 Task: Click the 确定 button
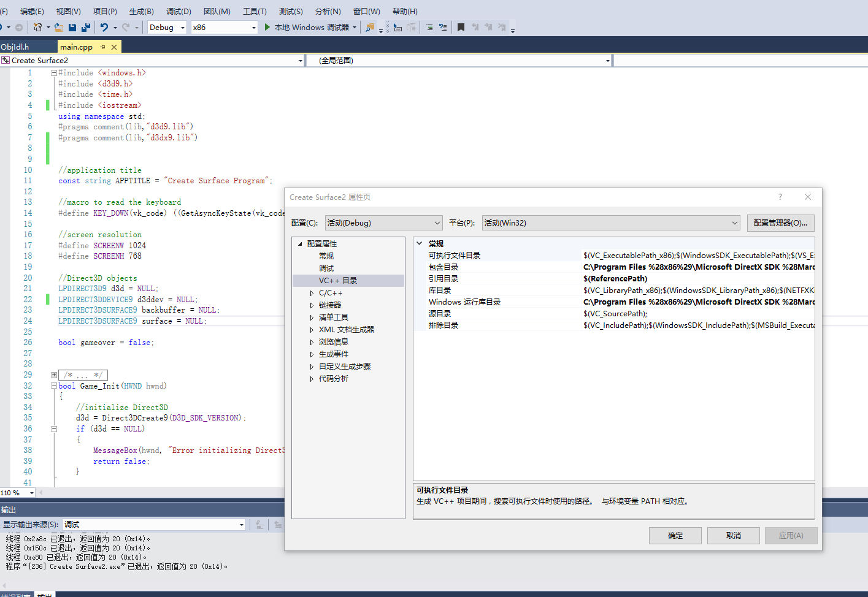coord(675,536)
